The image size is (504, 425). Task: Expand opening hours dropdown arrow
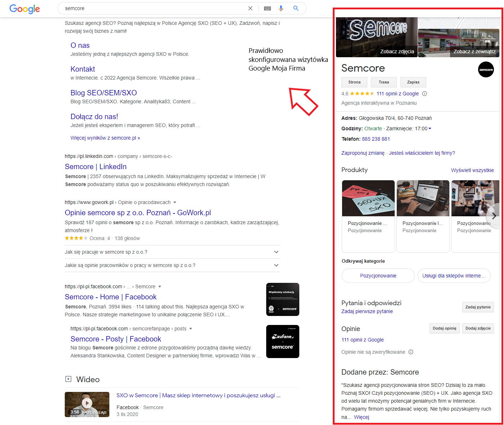(430, 128)
